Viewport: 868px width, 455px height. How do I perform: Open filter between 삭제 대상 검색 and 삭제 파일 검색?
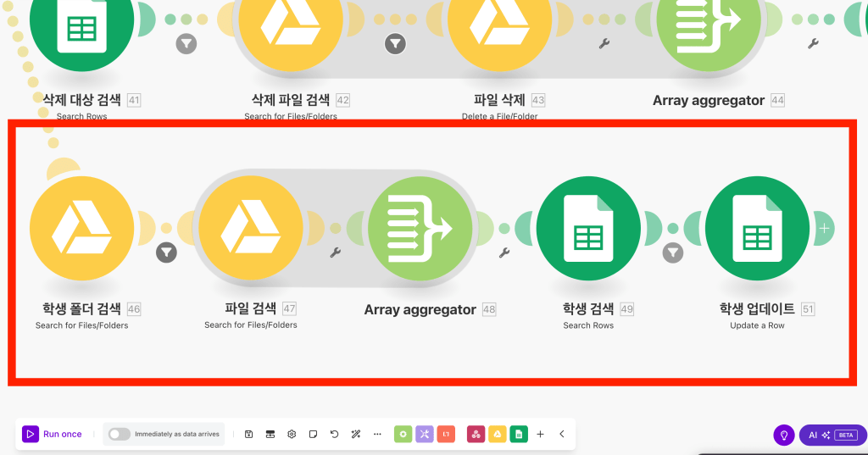point(186,44)
